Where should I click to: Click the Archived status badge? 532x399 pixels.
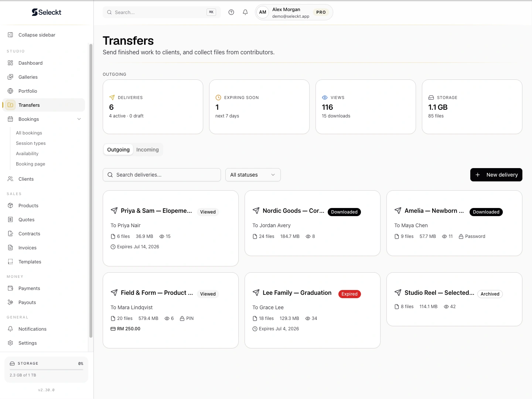(x=490, y=294)
